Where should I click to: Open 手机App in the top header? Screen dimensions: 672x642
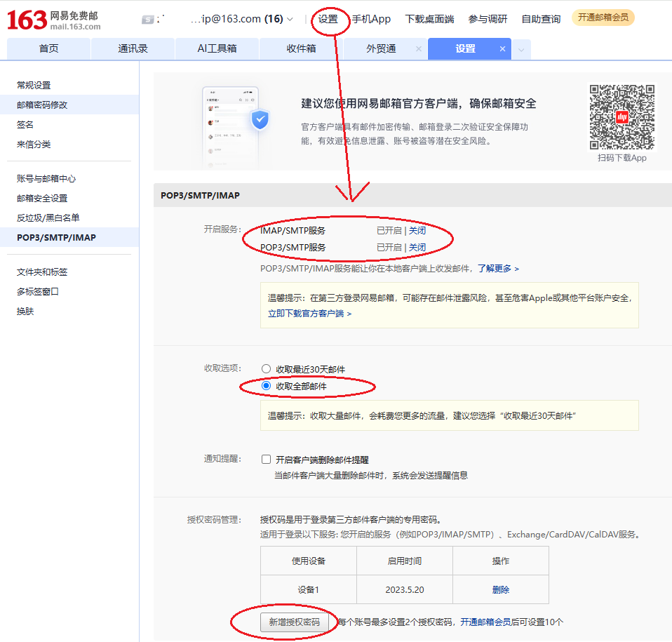371,19
